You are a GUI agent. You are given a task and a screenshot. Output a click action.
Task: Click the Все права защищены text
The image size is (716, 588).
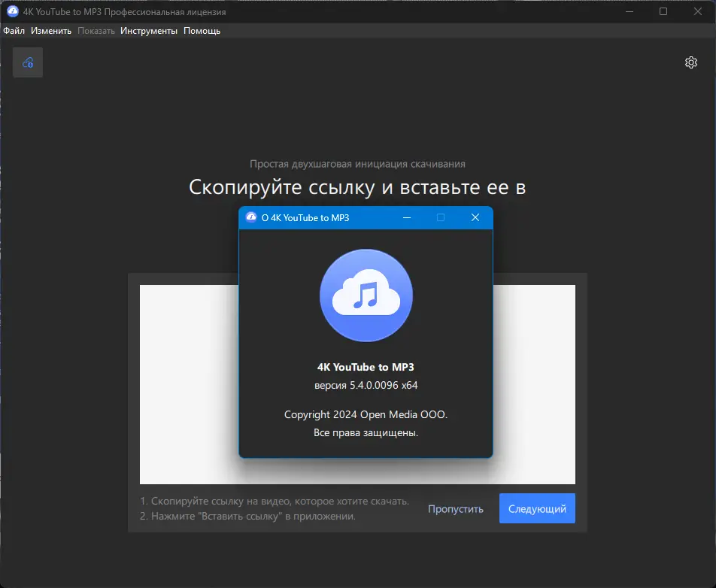(366, 433)
